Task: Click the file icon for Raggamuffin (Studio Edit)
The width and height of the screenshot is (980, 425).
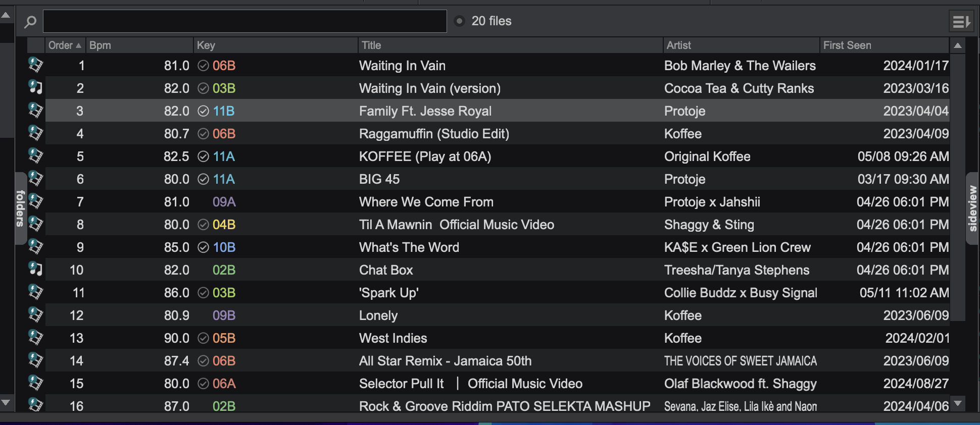Action: pyautogui.click(x=35, y=133)
